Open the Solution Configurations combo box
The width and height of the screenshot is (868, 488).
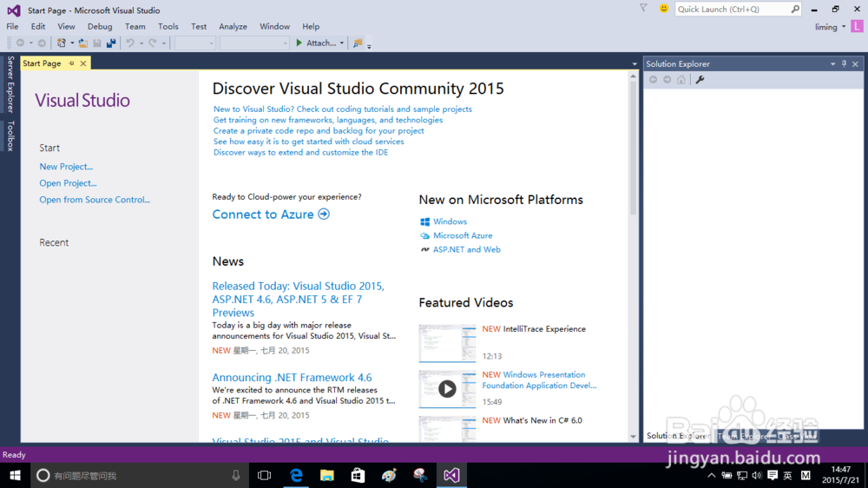pyautogui.click(x=194, y=43)
